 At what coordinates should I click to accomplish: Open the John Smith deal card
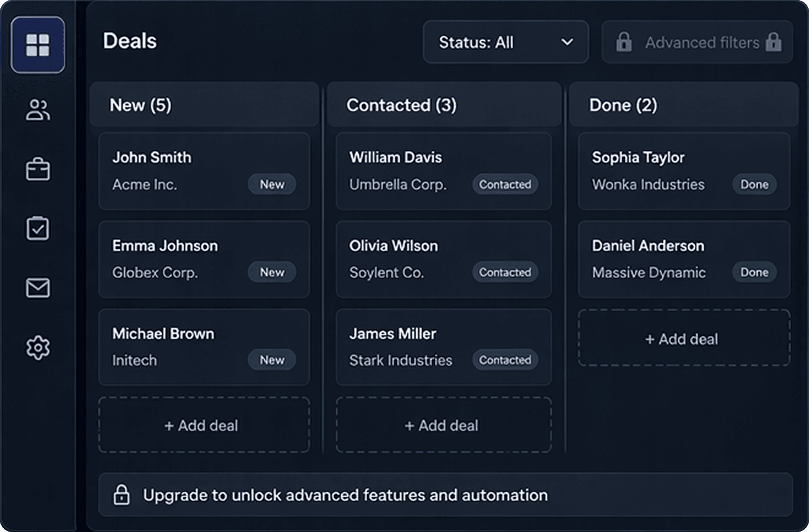point(204,171)
